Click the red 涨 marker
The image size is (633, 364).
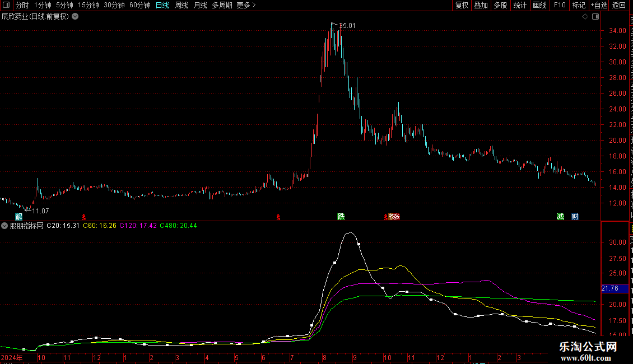(x=397, y=217)
